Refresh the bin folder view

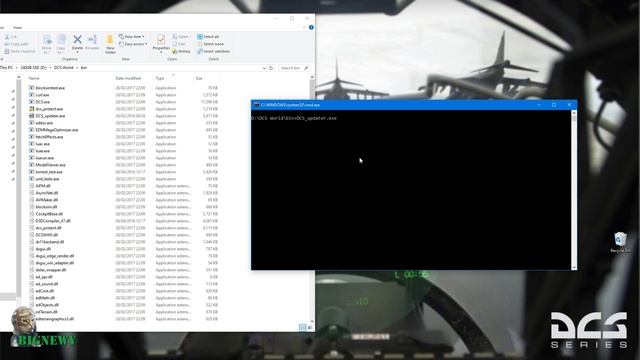click(271, 68)
